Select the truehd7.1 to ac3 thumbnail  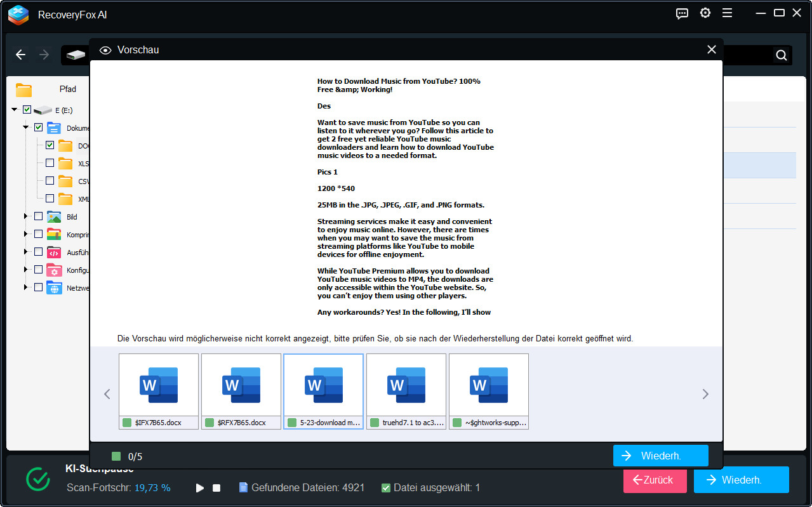tap(406, 385)
